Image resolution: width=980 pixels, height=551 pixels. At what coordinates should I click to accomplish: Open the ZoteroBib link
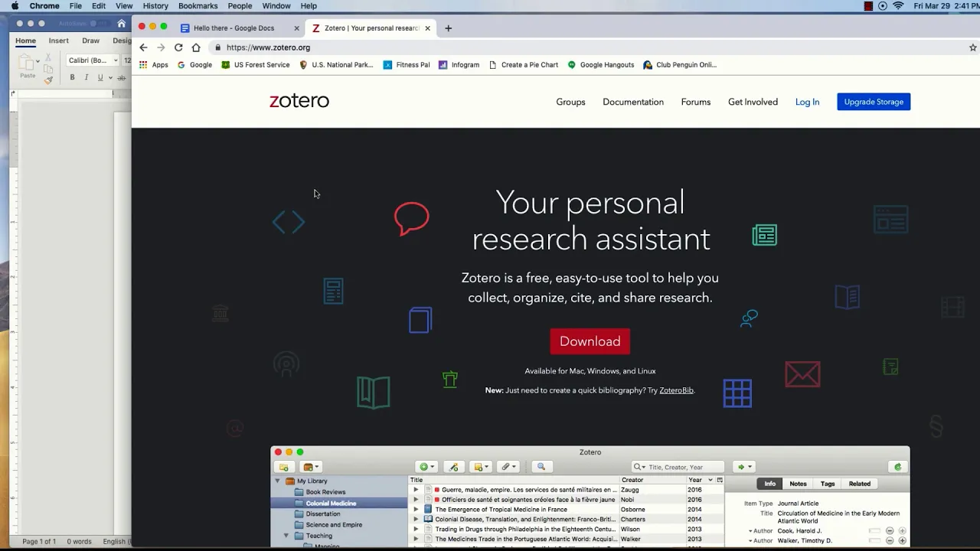(676, 390)
